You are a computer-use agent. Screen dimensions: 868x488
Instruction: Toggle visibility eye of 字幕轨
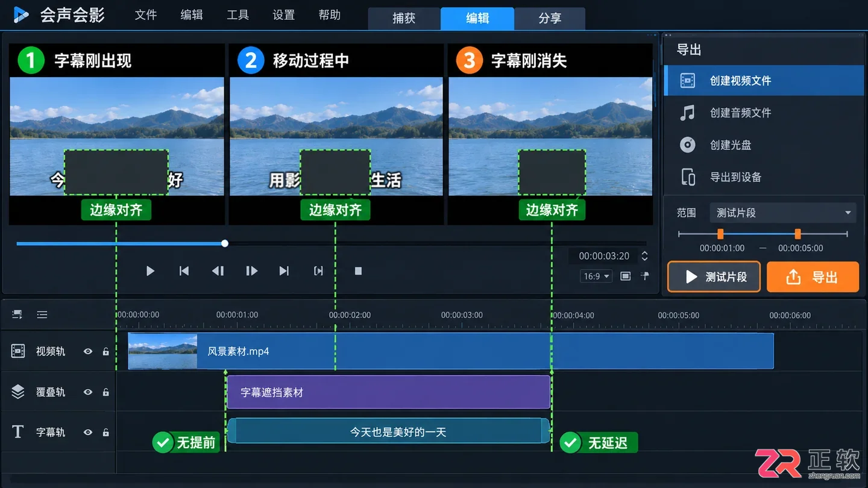coord(88,433)
